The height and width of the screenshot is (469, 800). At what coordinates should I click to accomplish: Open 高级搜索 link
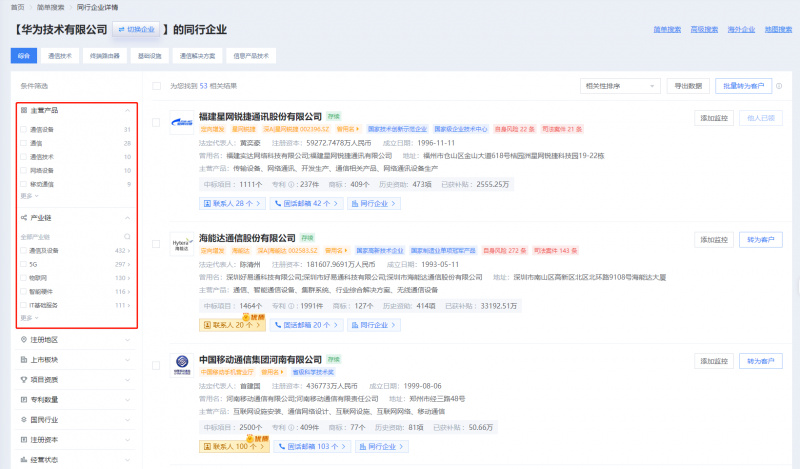click(704, 30)
